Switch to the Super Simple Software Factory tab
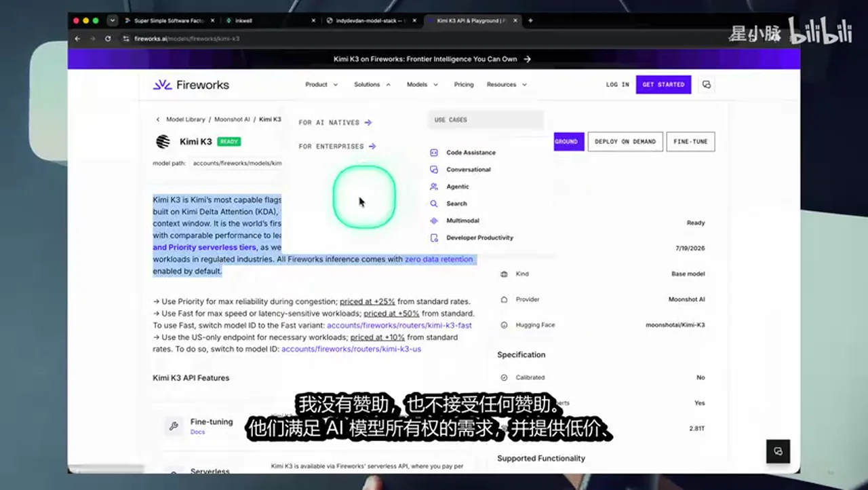868x490 pixels. click(x=169, y=20)
